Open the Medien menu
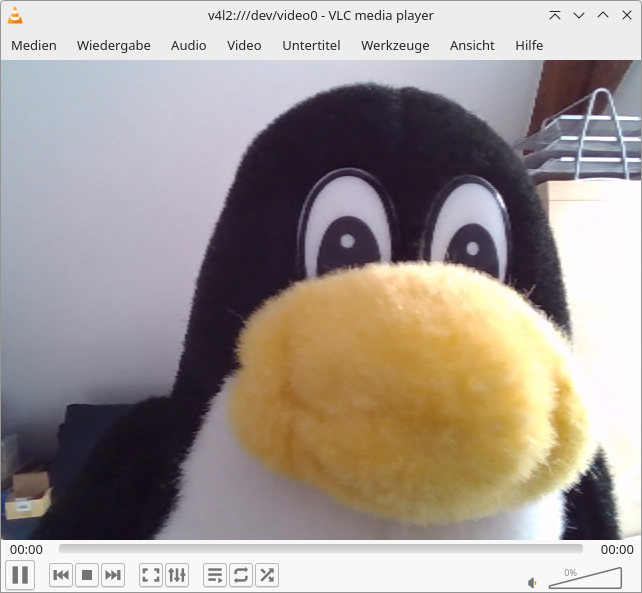Viewport: 642px width, 593px height. (34, 45)
